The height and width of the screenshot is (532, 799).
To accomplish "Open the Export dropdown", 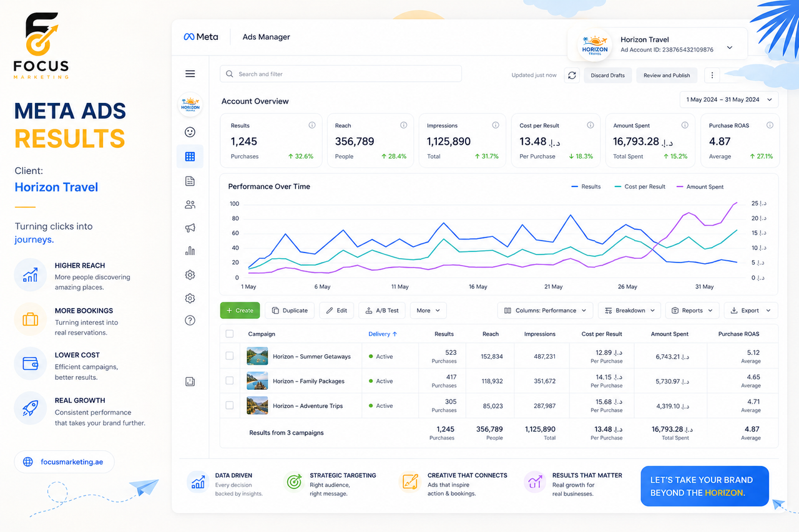I will (x=752, y=311).
